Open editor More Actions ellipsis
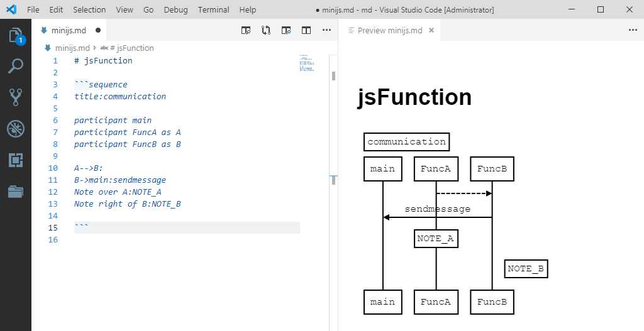Screen dimensions: 644x331 (x=326, y=30)
